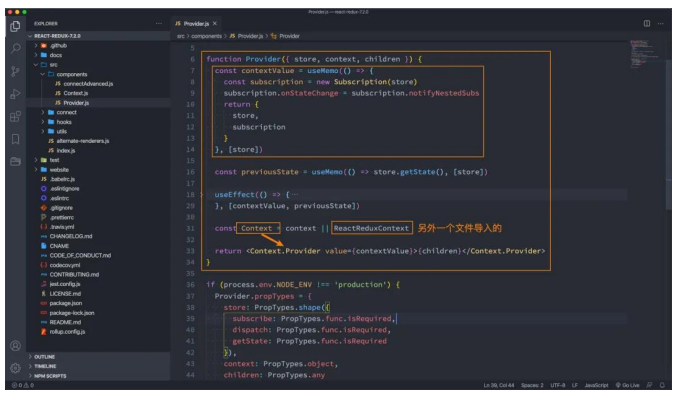Click the LF end-of-line indicator
Image resolution: width=676 pixels, height=395 pixels.
[x=574, y=385]
